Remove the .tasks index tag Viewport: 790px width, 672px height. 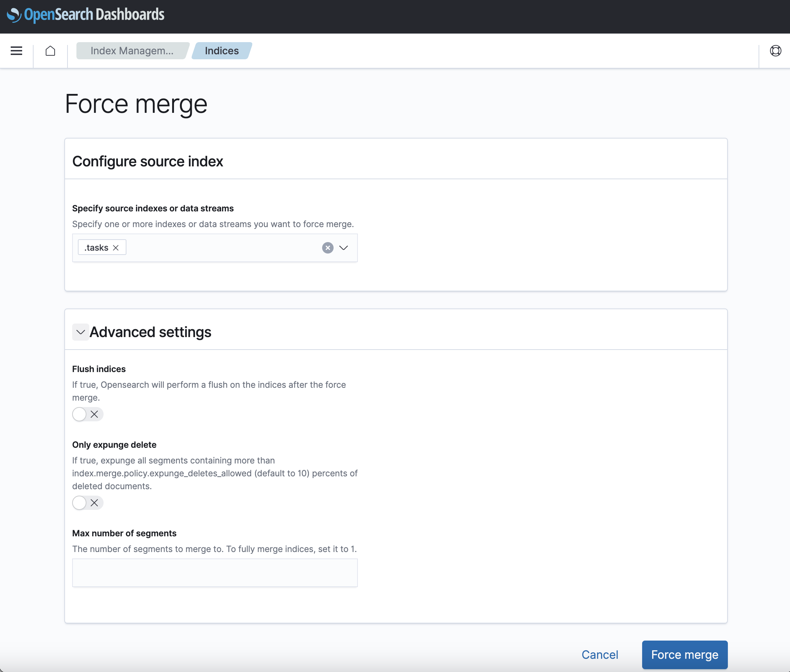click(116, 247)
